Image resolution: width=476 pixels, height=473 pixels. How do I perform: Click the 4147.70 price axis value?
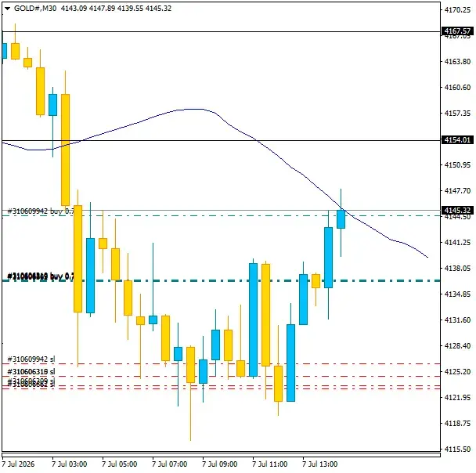click(457, 190)
